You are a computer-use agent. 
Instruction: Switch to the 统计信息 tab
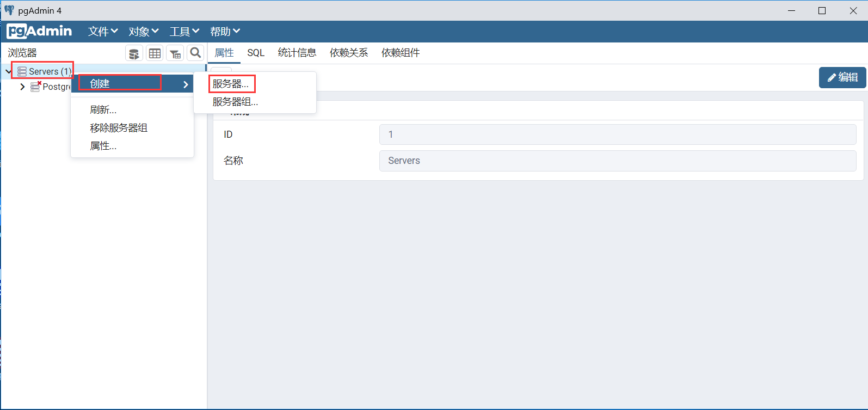[x=297, y=53]
